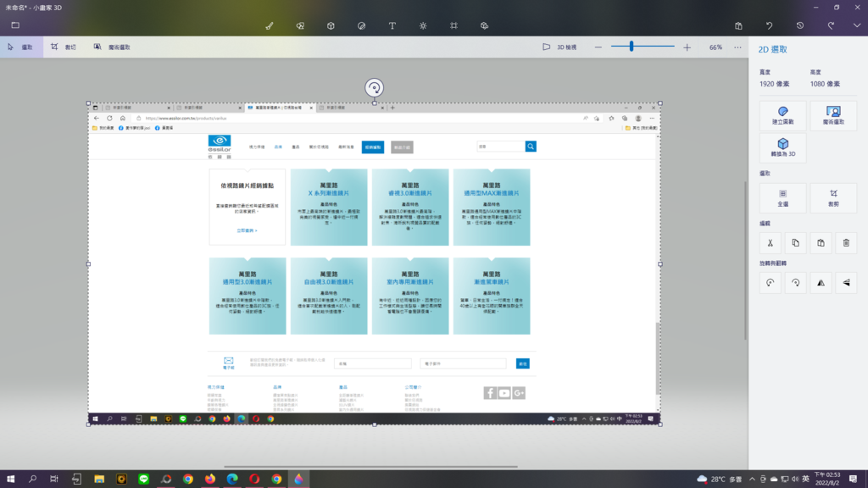Click 魔術選取 button in side panel
Image resolution: width=868 pixels, height=488 pixels.
[x=833, y=115]
